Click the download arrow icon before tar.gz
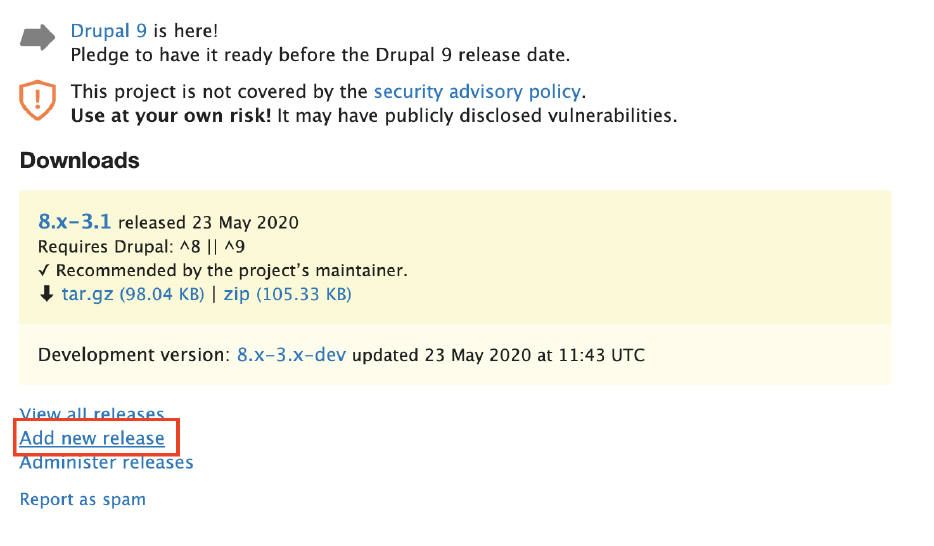This screenshot has width=934, height=546. pyautogui.click(x=46, y=294)
